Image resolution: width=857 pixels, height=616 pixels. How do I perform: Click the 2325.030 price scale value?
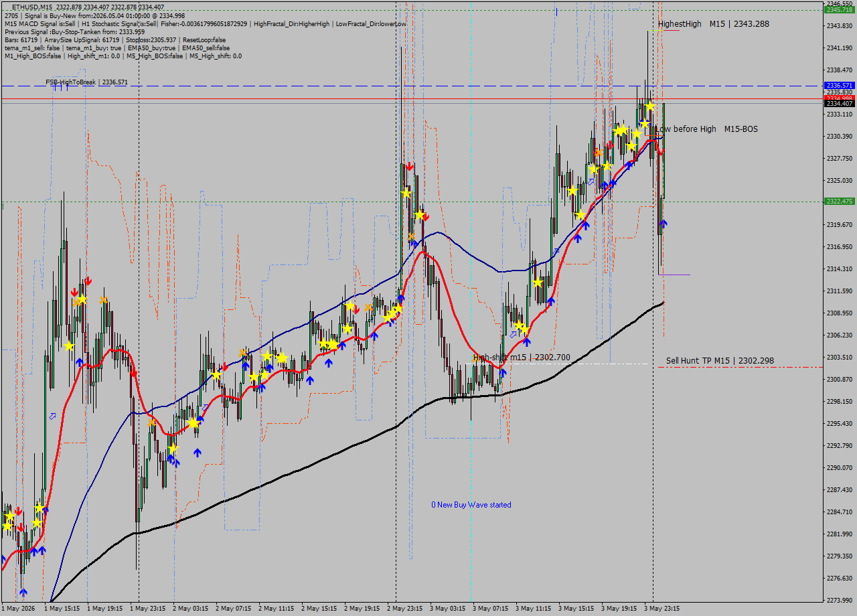(x=840, y=181)
